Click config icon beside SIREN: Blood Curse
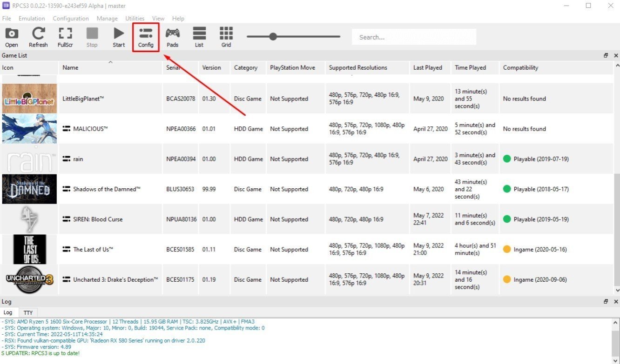The width and height of the screenshot is (620, 364). click(x=67, y=219)
